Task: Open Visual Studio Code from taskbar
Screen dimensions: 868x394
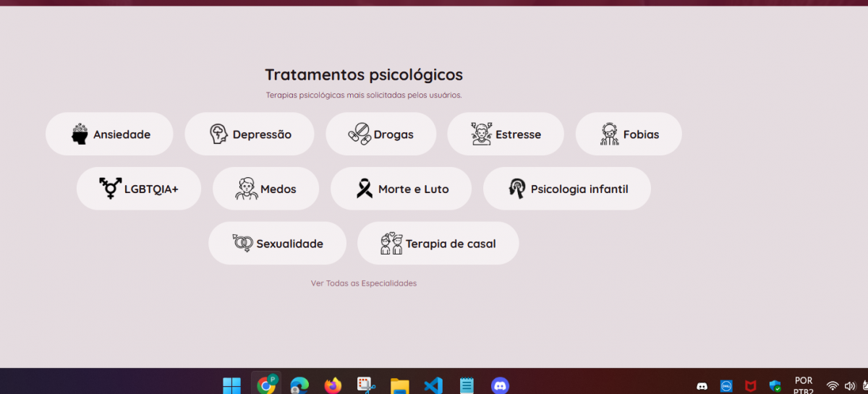Action: click(x=433, y=385)
